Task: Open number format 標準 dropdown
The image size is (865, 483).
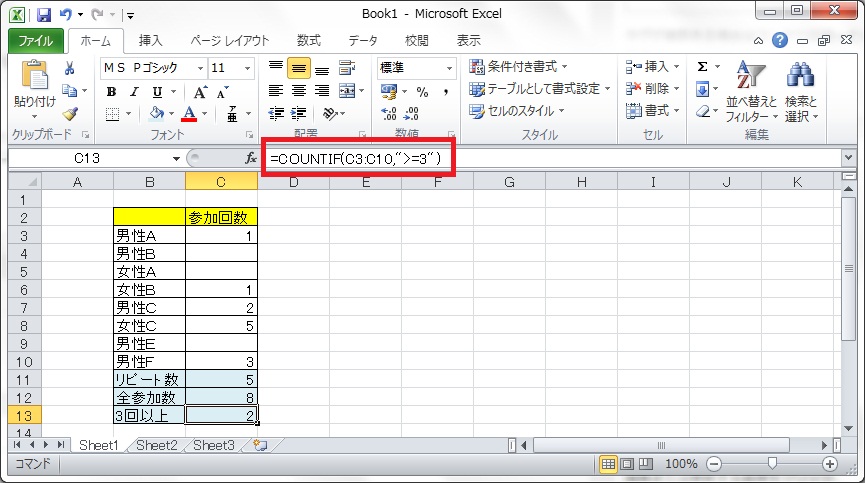Action: [x=450, y=68]
